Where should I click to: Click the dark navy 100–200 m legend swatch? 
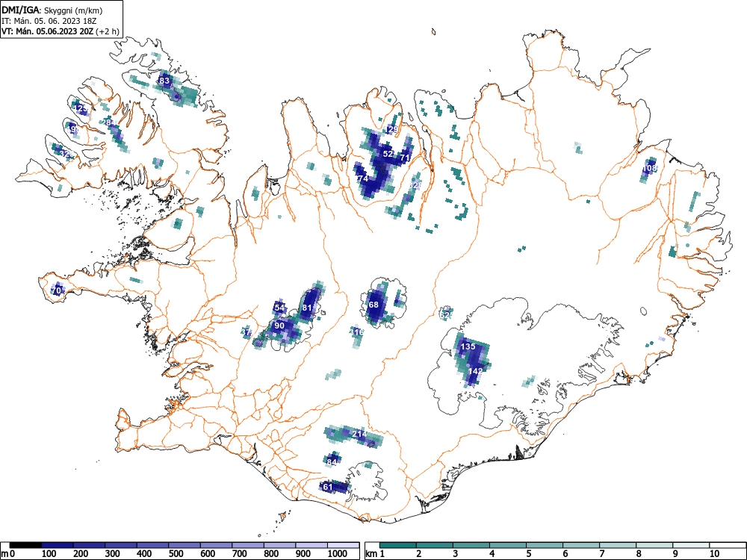(x=58, y=546)
